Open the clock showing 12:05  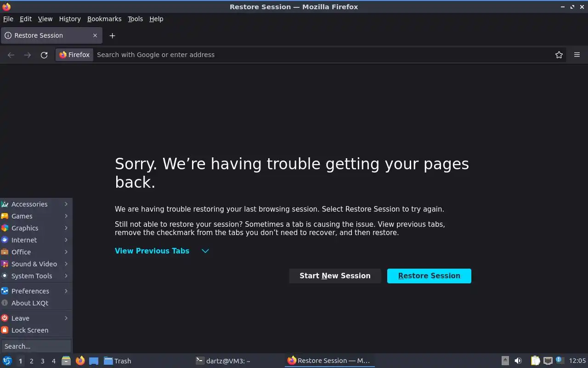[x=577, y=361]
